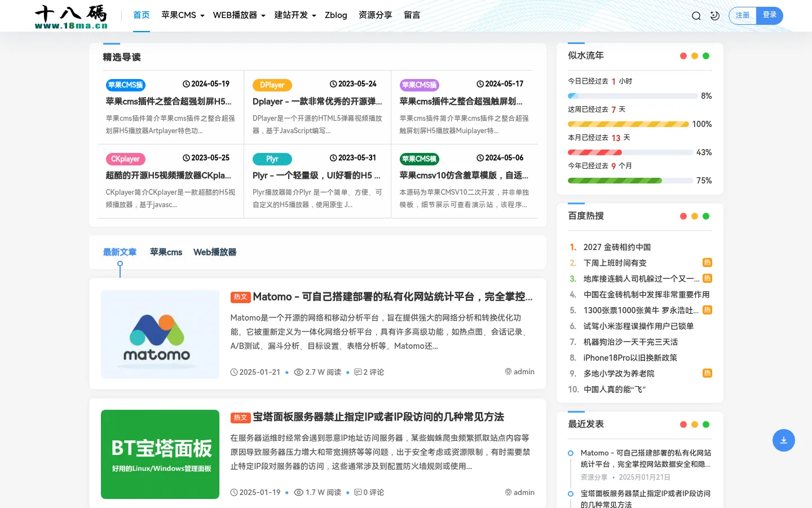Click the teal Plyr category tag
Image resolution: width=812 pixels, height=508 pixels.
[x=272, y=159]
